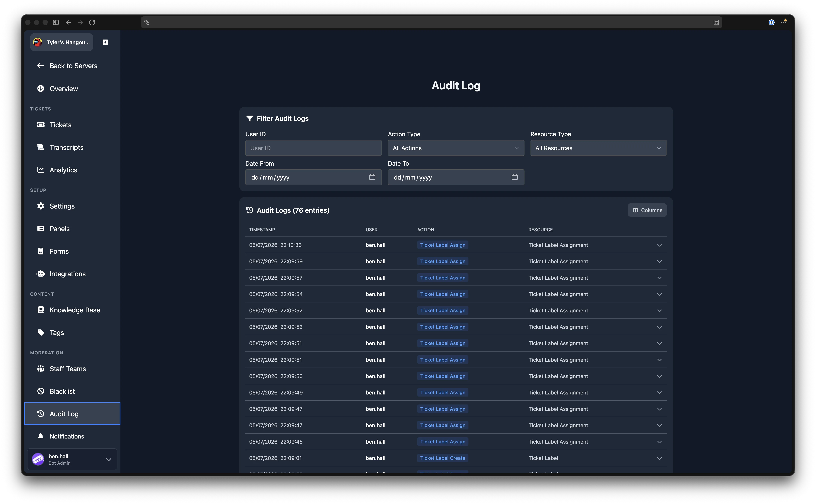Screen dimensions: 816x504
Task: Click the Date To date field
Action: (456, 177)
